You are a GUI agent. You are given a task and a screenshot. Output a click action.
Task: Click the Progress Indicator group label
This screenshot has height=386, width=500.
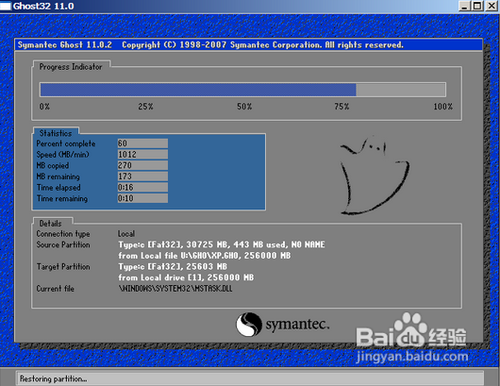point(71,67)
